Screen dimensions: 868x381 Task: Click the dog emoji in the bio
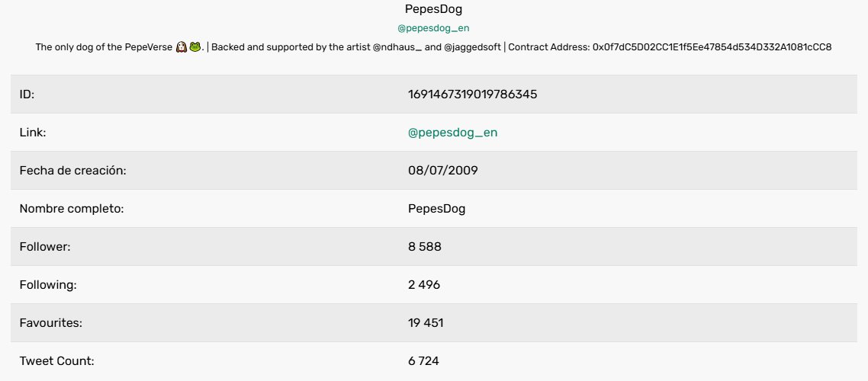tap(181, 47)
